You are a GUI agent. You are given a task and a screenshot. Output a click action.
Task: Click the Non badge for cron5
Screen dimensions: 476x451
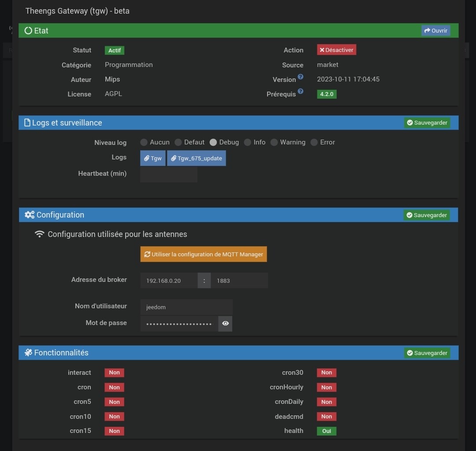coord(115,402)
